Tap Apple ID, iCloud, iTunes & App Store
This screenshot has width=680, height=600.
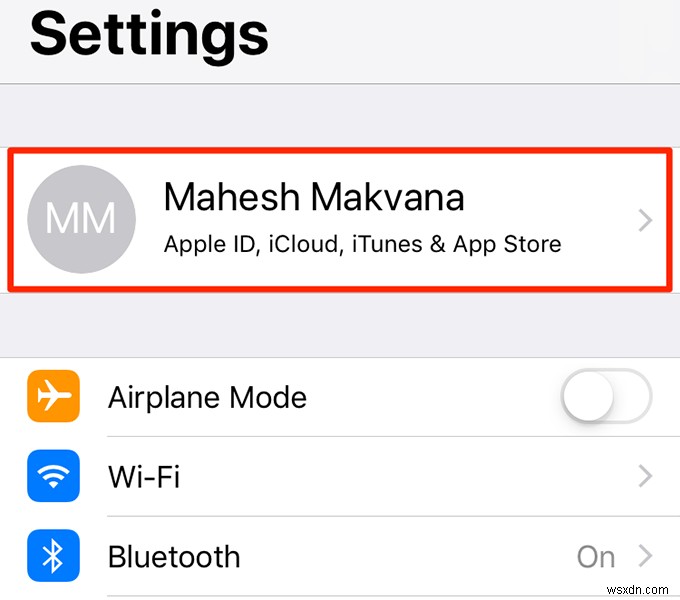point(363,244)
